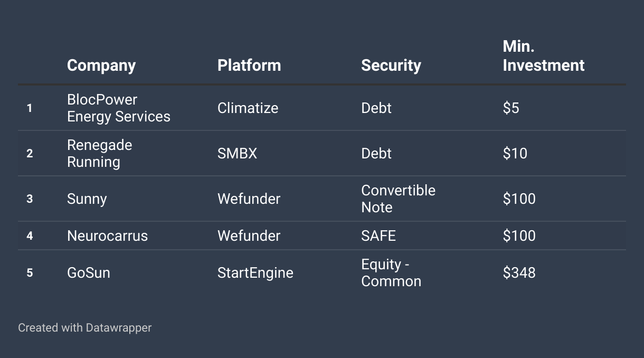Click the Security column header

391,65
